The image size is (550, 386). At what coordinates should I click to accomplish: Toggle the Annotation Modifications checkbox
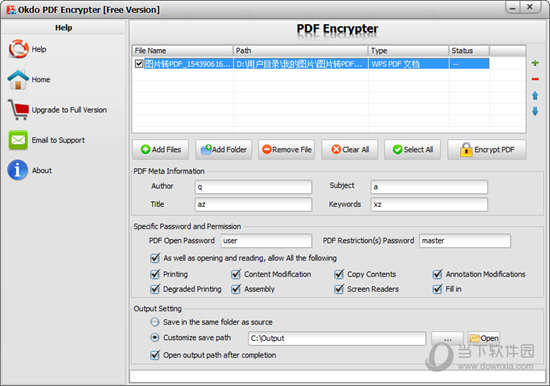tap(437, 274)
